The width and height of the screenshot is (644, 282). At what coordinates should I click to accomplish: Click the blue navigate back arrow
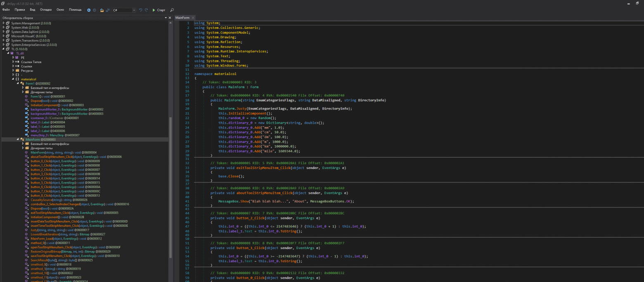89,10
